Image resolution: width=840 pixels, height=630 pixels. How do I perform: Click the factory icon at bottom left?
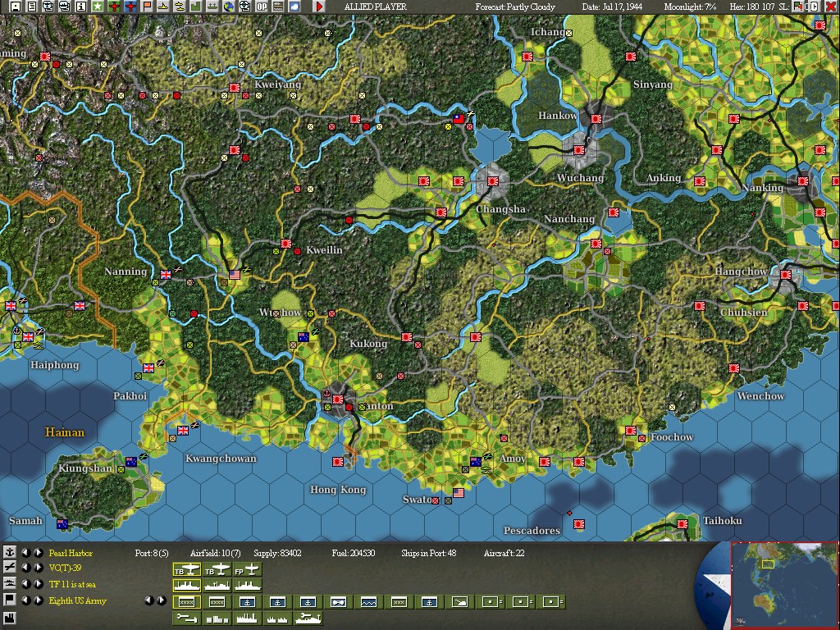(10, 619)
